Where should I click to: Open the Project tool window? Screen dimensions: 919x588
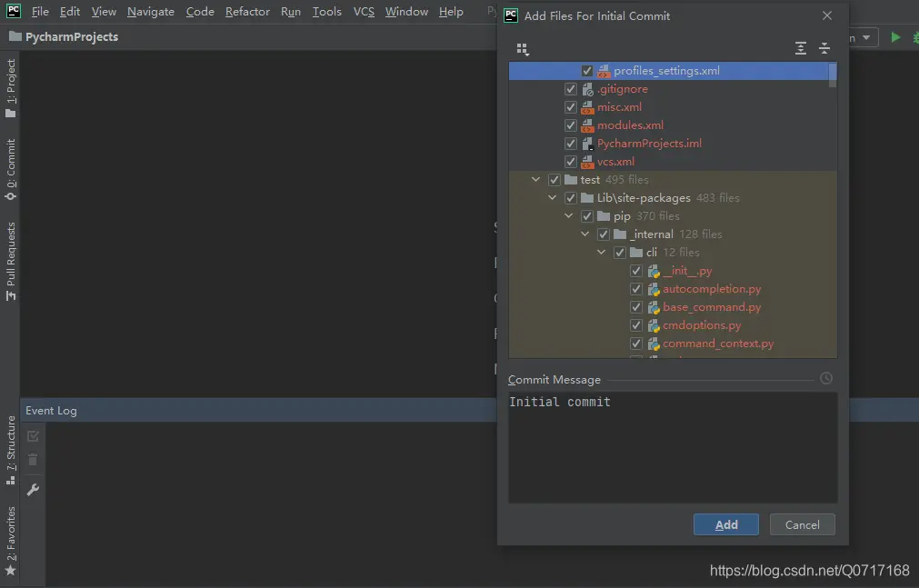pos(11,89)
